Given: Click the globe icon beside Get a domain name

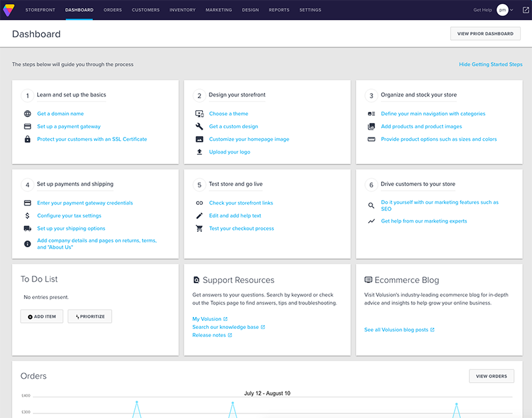Looking at the screenshot, I should coord(27,114).
